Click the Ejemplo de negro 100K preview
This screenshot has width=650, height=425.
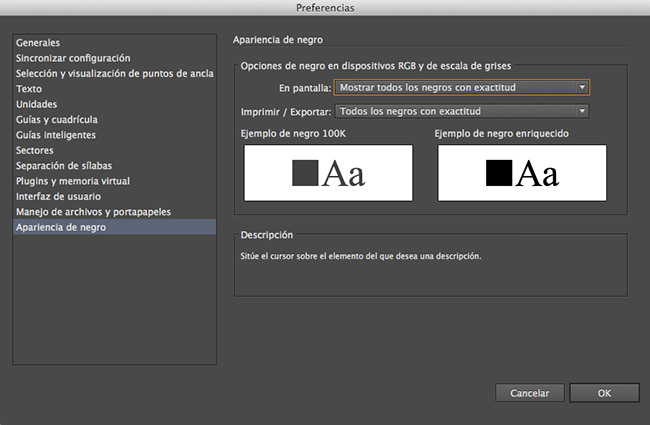328,173
